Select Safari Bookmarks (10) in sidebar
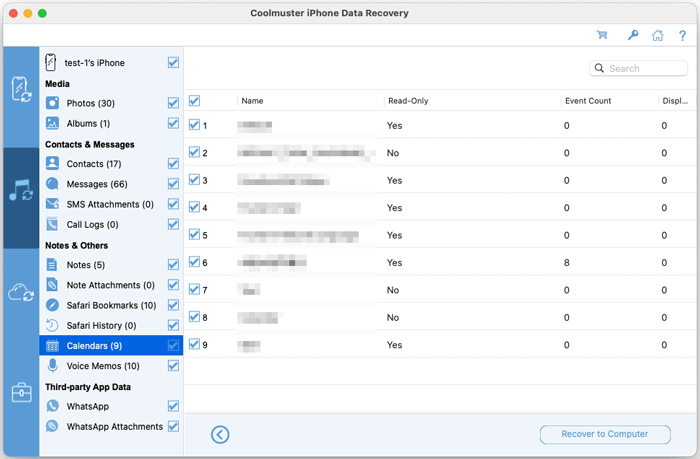700x459 pixels. [111, 305]
